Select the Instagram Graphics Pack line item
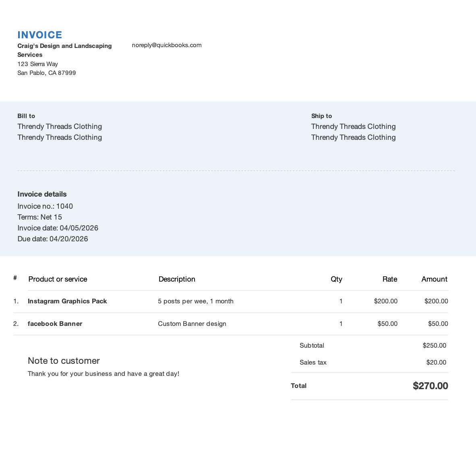 coord(67,301)
